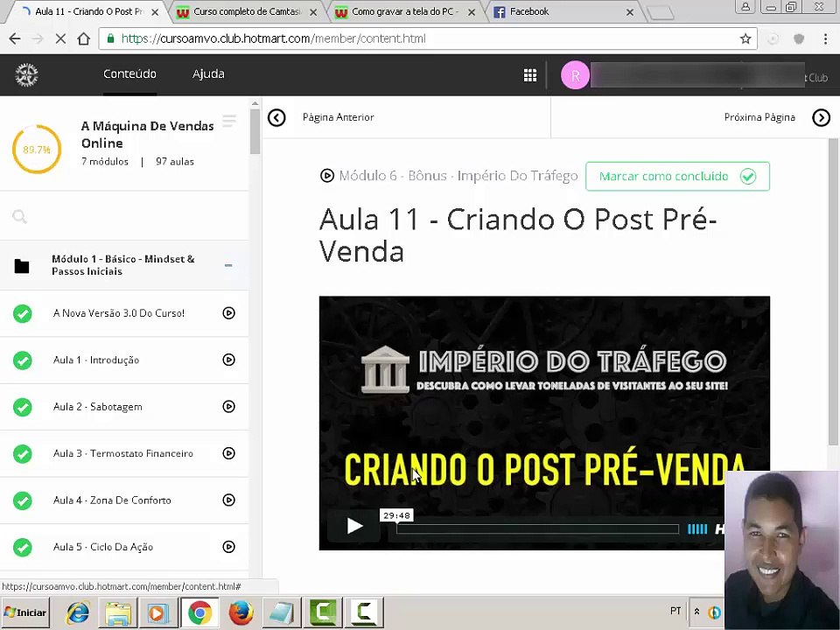The width and height of the screenshot is (840, 630).
Task: Click the 89.7% course progress ring
Action: (37, 150)
